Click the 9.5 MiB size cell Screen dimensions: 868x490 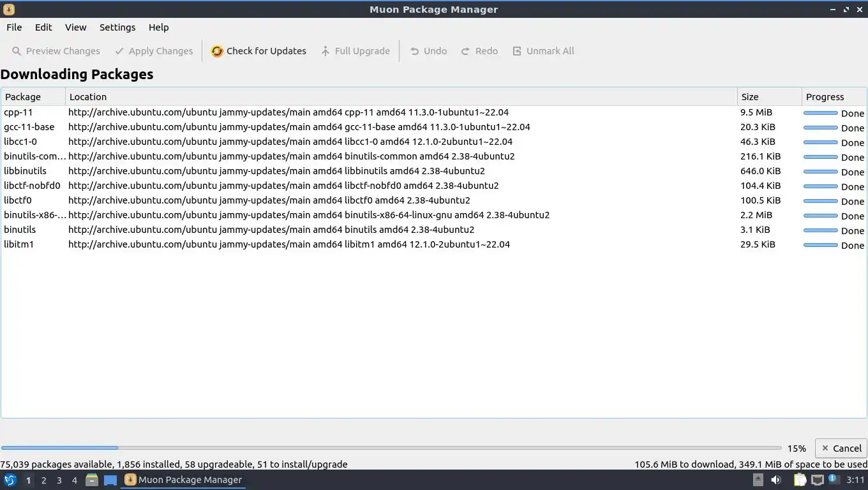pyautogui.click(x=756, y=112)
